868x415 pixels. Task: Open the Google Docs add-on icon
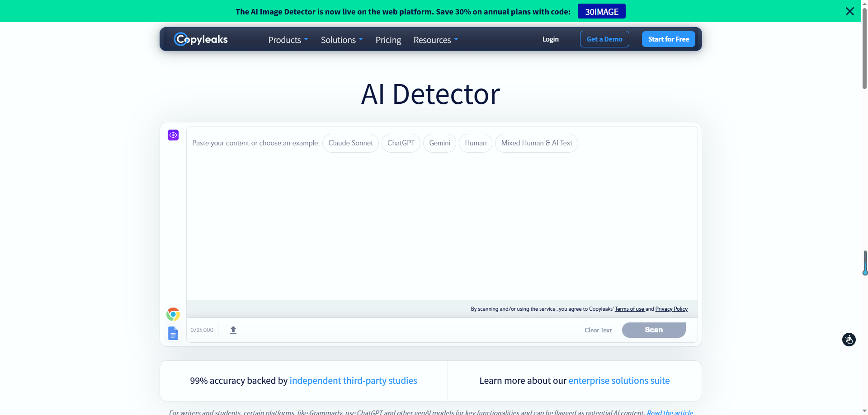(x=173, y=333)
